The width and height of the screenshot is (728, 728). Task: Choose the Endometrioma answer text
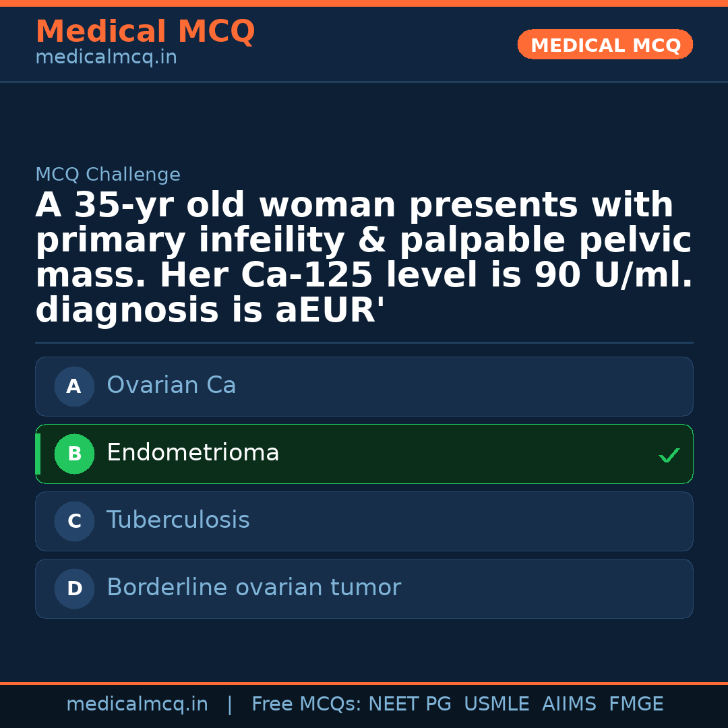point(193,453)
